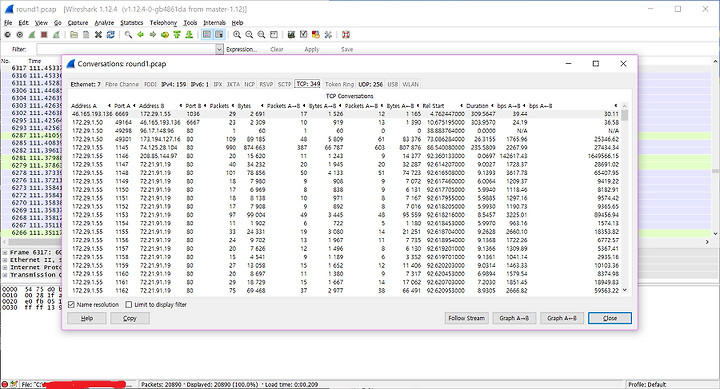Click Close button in Conversations dialog
This screenshot has width=720, height=389.
pyautogui.click(x=610, y=318)
